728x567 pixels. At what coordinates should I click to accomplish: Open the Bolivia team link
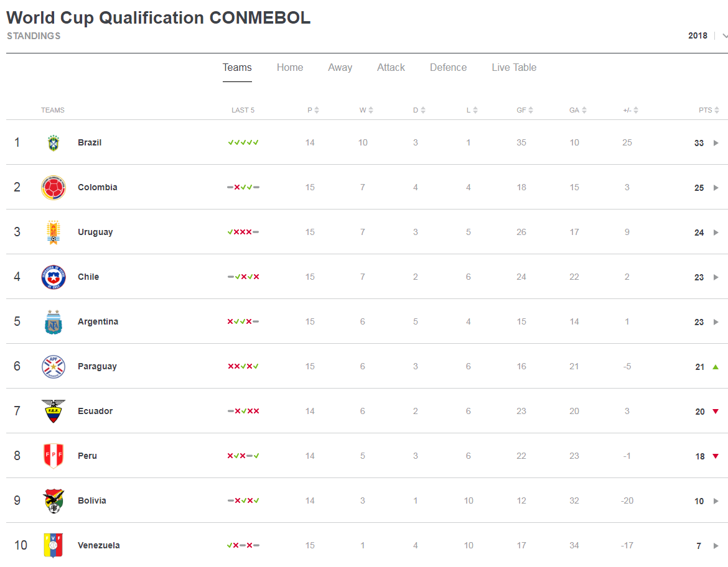click(92, 500)
